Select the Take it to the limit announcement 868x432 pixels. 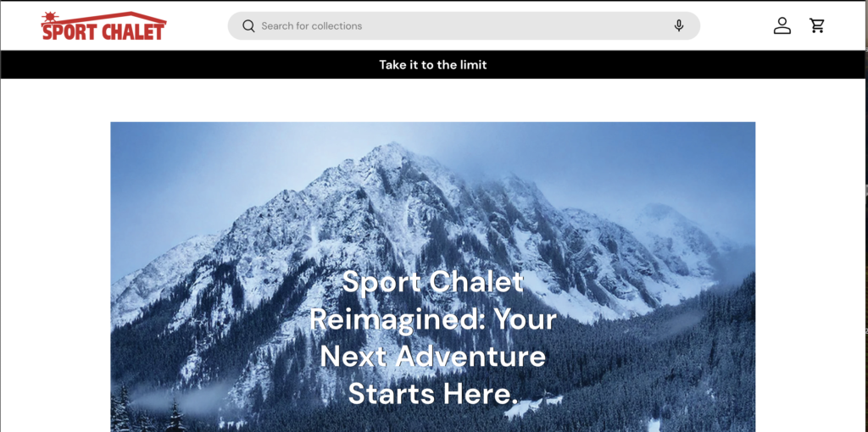point(433,64)
